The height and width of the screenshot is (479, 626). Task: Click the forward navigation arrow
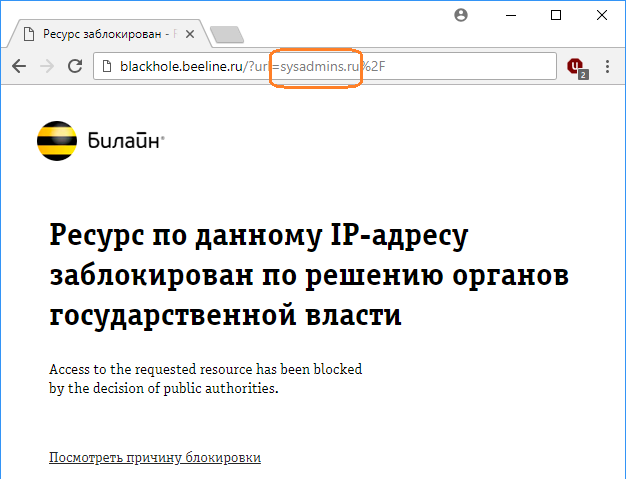pyautogui.click(x=47, y=66)
